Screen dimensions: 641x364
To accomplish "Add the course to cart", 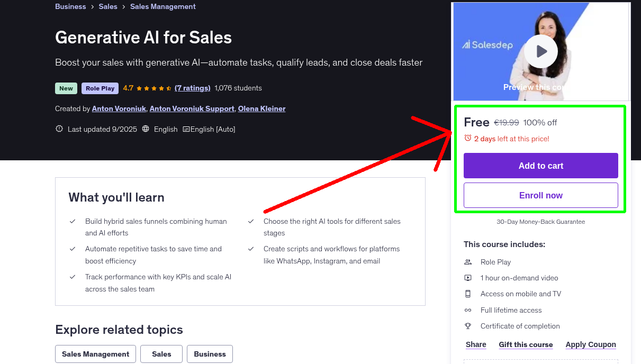I will point(541,166).
